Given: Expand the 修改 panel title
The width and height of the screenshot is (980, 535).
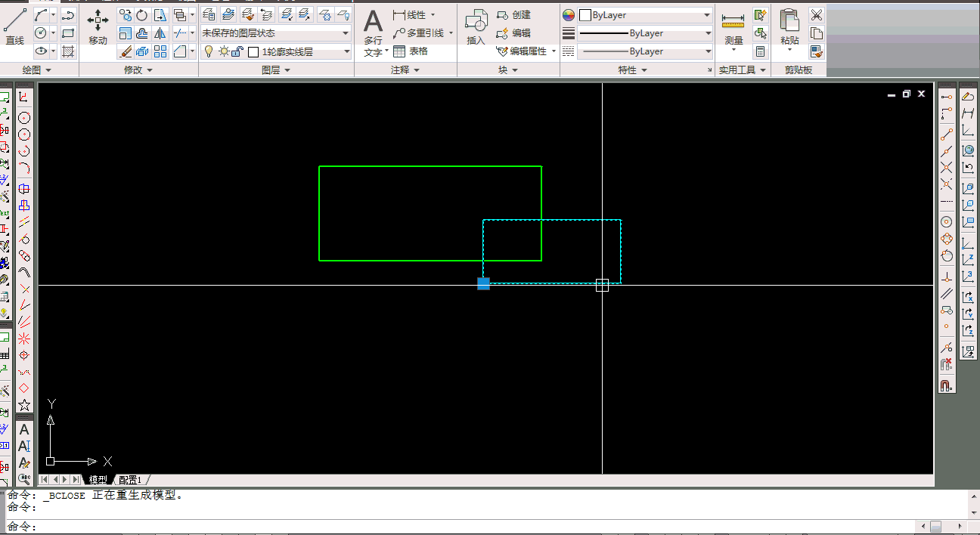Looking at the screenshot, I should coord(138,70).
